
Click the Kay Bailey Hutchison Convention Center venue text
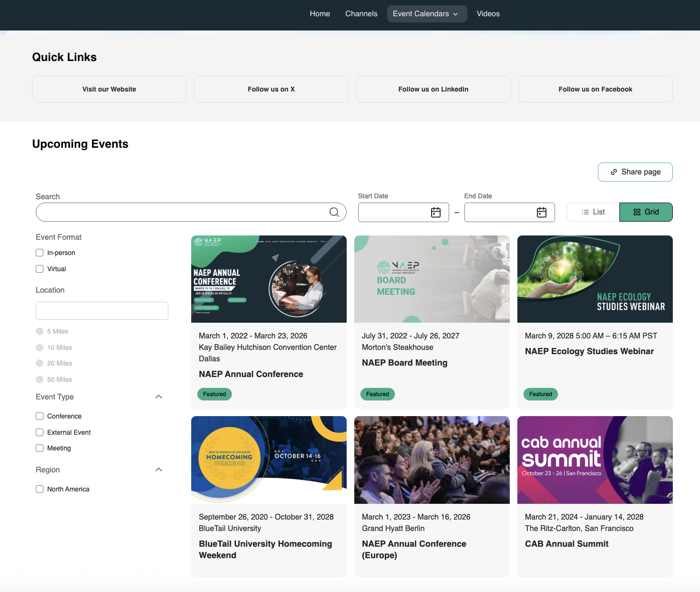tap(268, 347)
